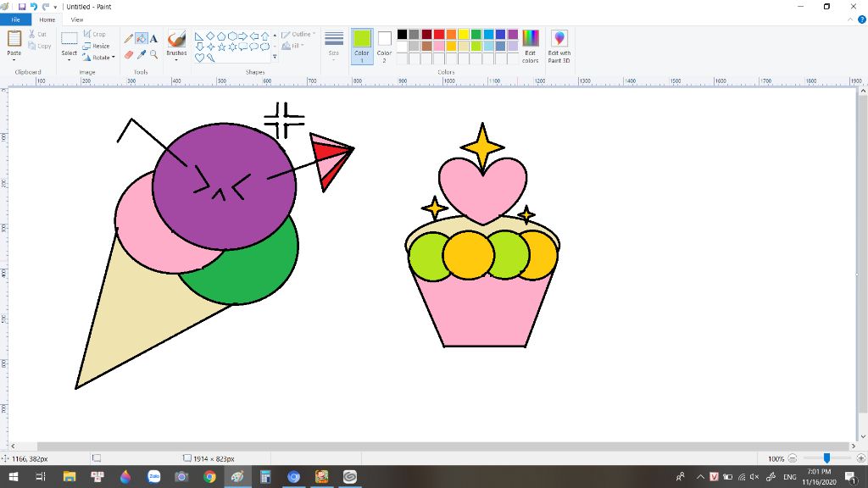
Task: Choose the up arrow shape
Action: tap(265, 36)
